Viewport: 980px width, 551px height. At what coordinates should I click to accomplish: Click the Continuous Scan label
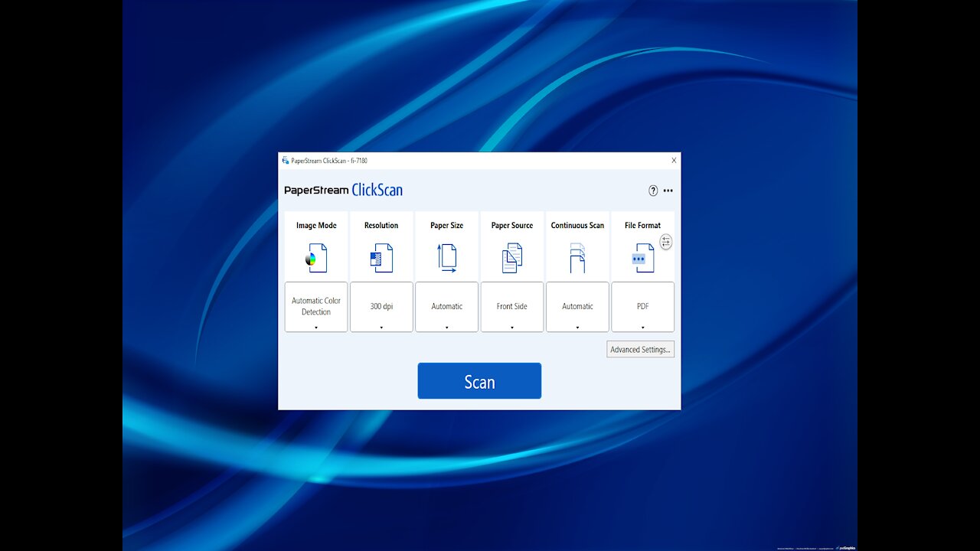[x=577, y=226]
